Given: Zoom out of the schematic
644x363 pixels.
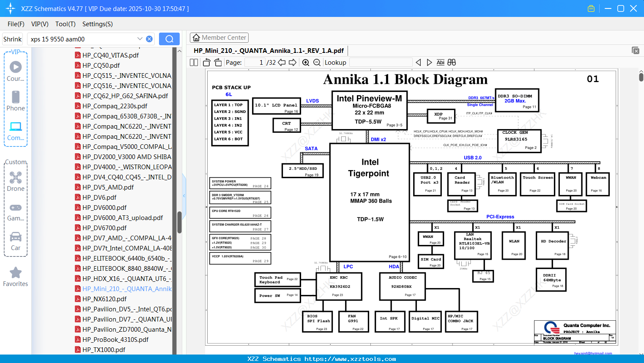Looking at the screenshot, I should click(x=317, y=62).
